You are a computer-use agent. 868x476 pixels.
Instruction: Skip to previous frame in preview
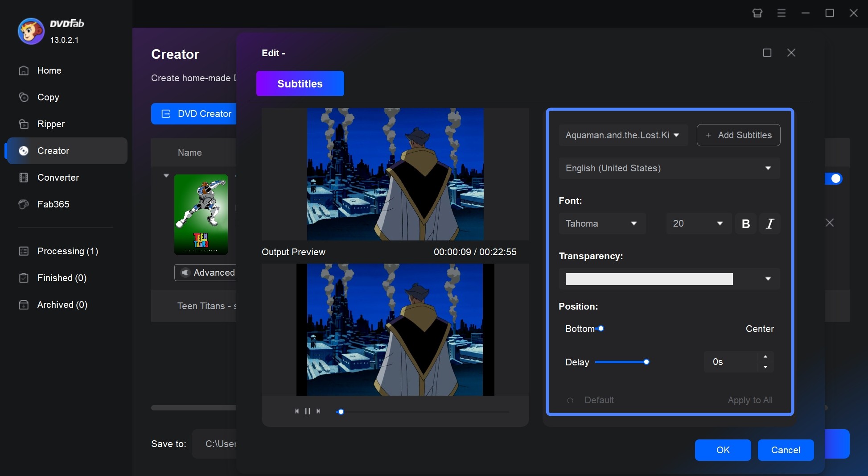[297, 411]
